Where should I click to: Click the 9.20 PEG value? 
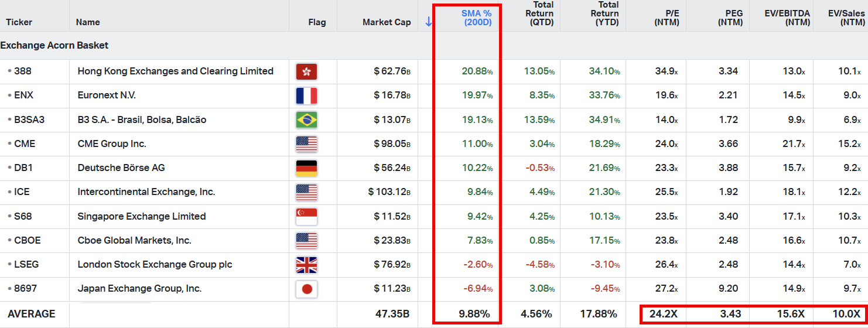728,288
